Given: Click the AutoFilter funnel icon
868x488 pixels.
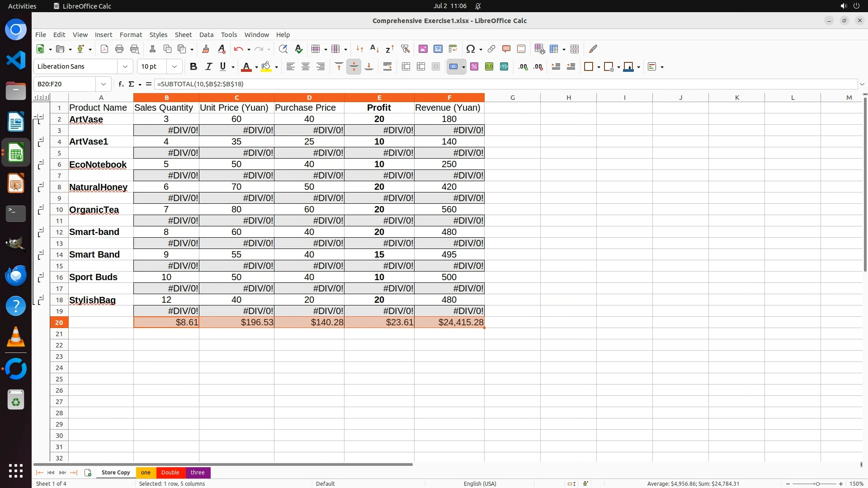Looking at the screenshot, I should point(405,49).
